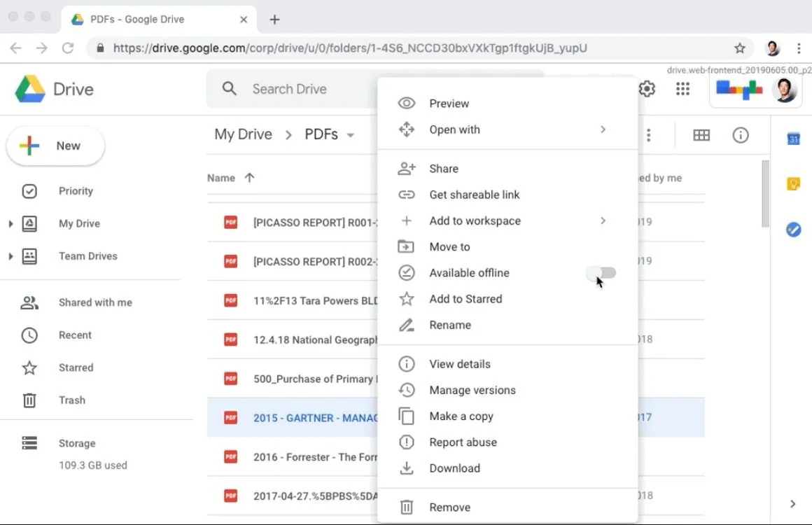This screenshot has width=812, height=525.
Task: Click the Recent clock icon
Action: 29,335
